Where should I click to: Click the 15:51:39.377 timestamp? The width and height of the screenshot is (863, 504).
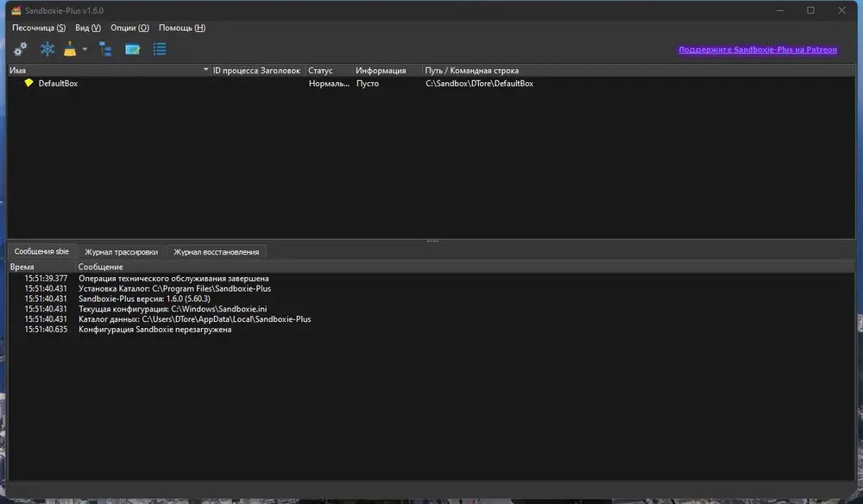click(x=46, y=279)
